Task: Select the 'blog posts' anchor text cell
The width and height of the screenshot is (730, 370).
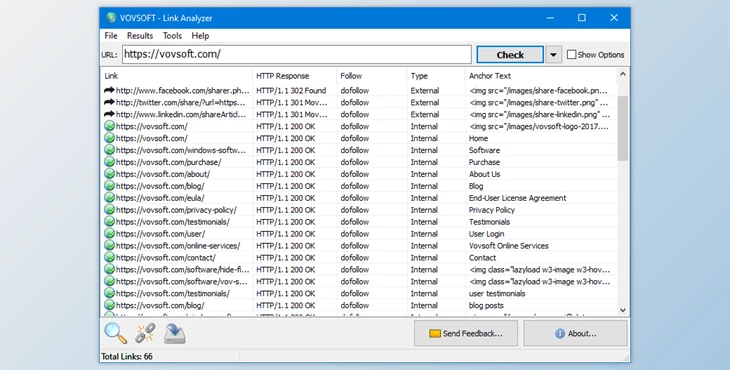Action: 486,305
